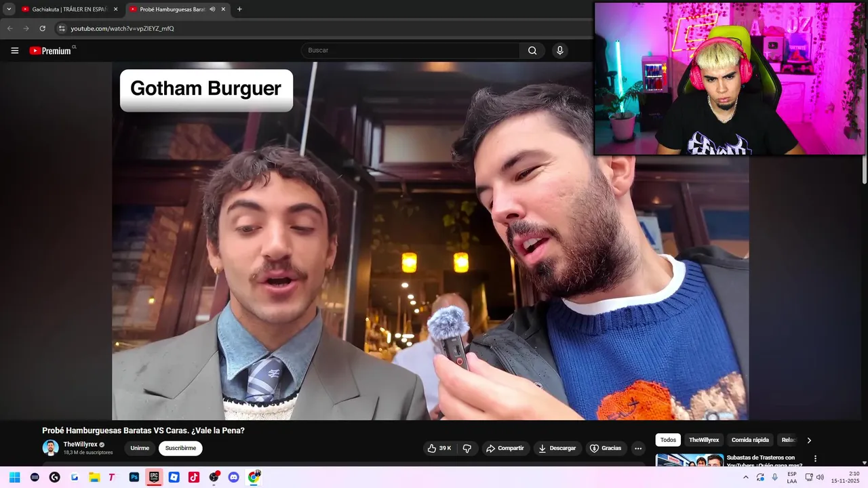Click the Suscribirme button
Image resolution: width=868 pixels, height=488 pixels.
pos(180,448)
